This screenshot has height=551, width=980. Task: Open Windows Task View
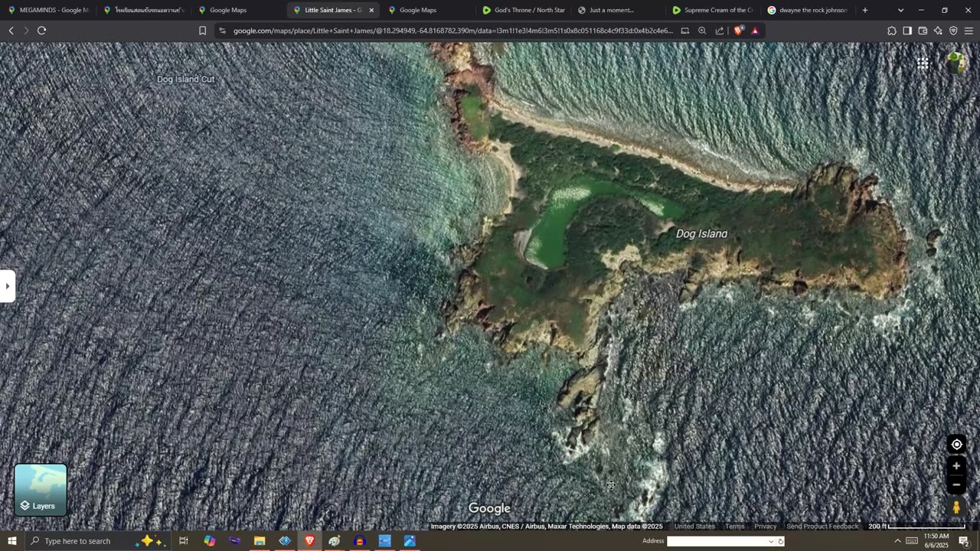pos(184,541)
